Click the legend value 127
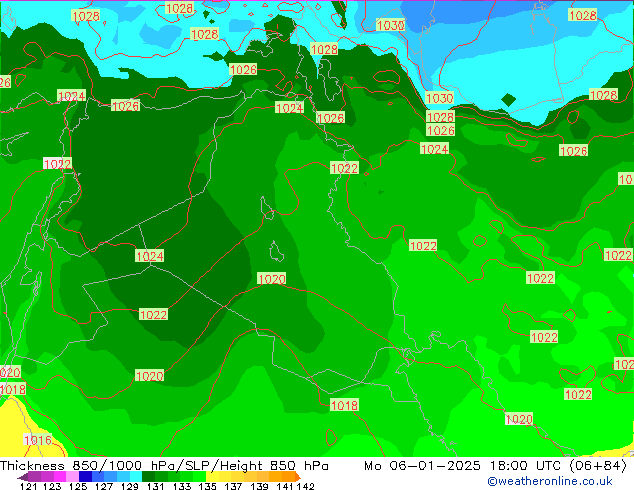 click(104, 486)
